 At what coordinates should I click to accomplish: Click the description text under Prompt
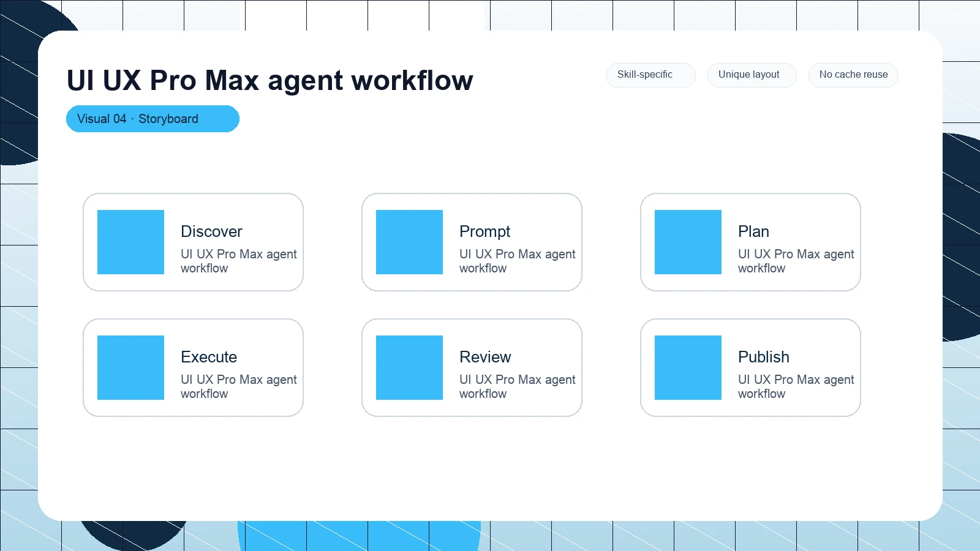[517, 261]
